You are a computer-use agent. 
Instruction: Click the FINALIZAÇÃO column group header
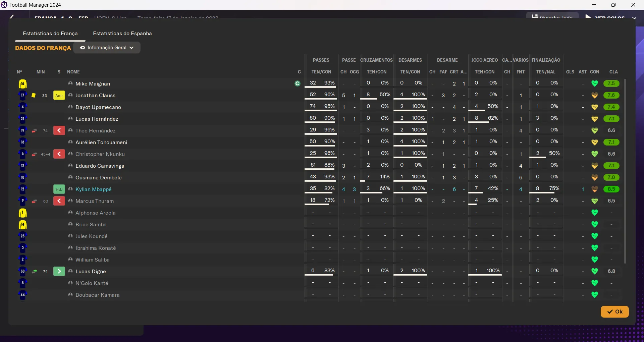tap(546, 60)
